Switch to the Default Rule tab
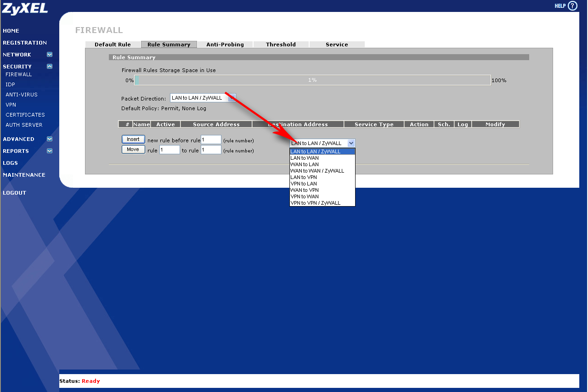 (113, 45)
